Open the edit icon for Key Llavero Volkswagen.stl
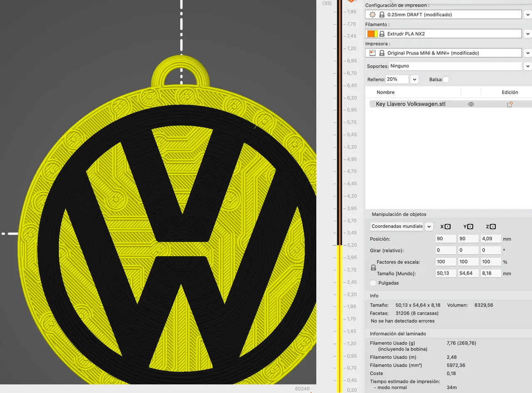Screen dimensions: 532x393 510,104
